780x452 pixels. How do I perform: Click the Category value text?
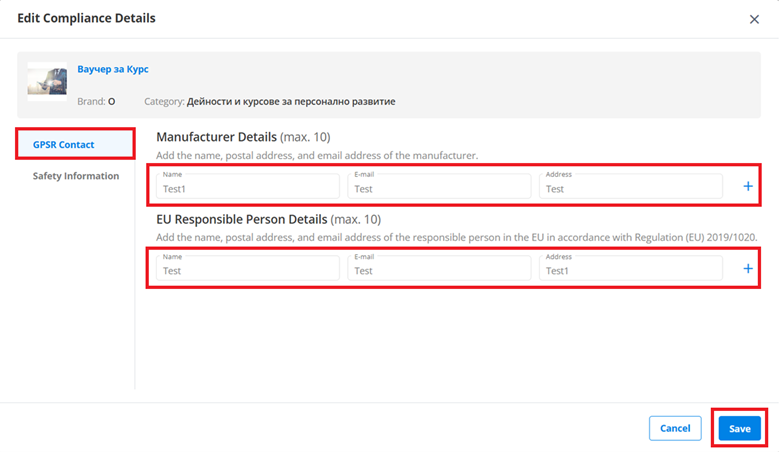[291, 101]
